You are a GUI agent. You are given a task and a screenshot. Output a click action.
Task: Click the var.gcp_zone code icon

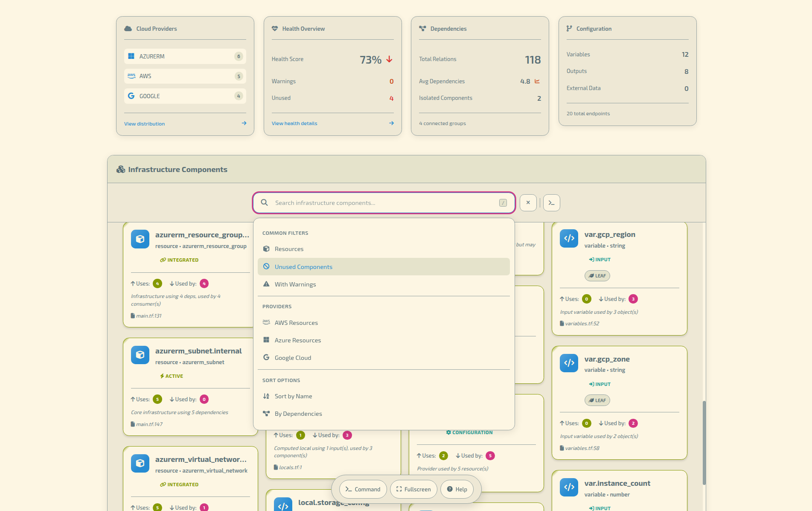pyautogui.click(x=569, y=363)
